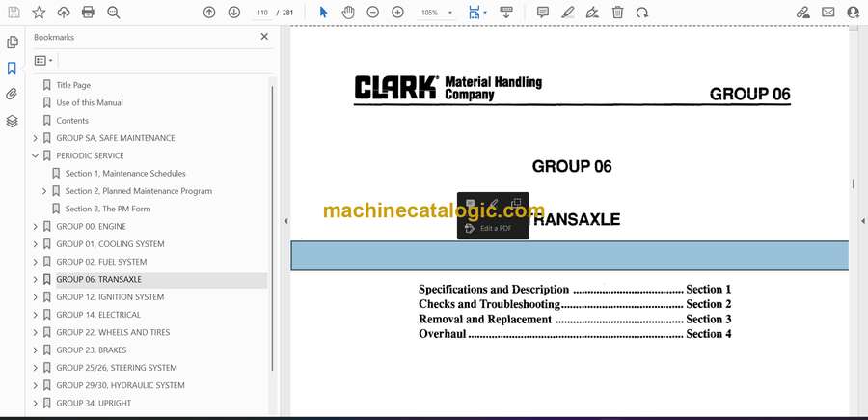868x420 pixels.
Task: Expand GROUP 01, COOLING SYSTEM bookmark
Action: click(x=36, y=244)
